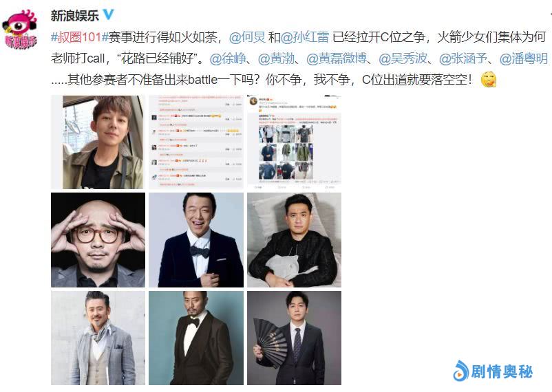Open the @徐峥 mention link
Viewport: 552px width, 392px height.
(x=228, y=58)
